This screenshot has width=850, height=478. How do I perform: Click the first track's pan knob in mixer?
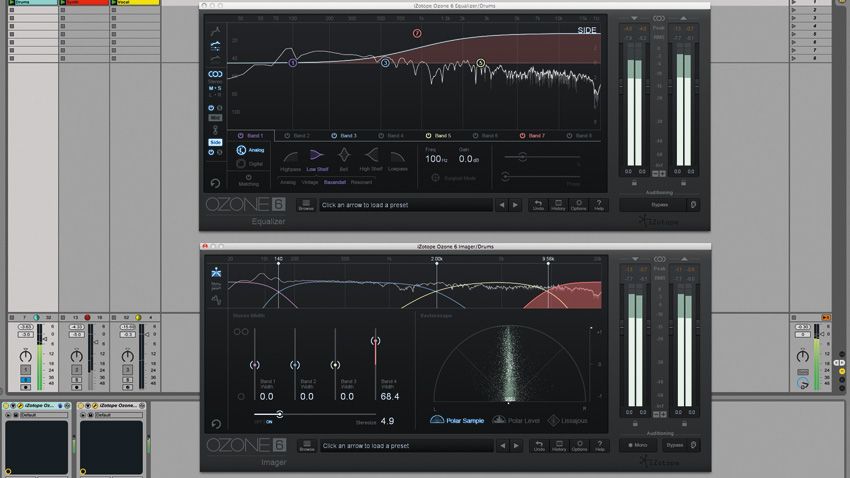click(x=25, y=356)
